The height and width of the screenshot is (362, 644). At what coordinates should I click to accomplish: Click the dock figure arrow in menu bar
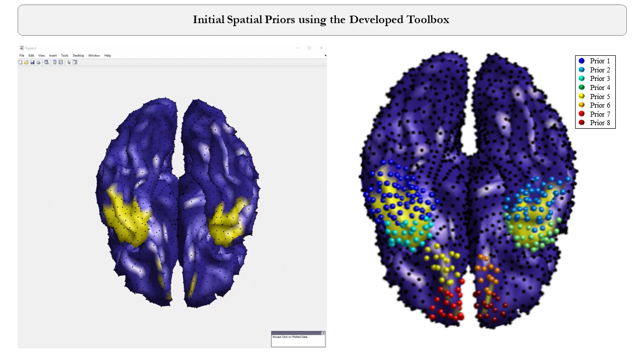coord(325,55)
